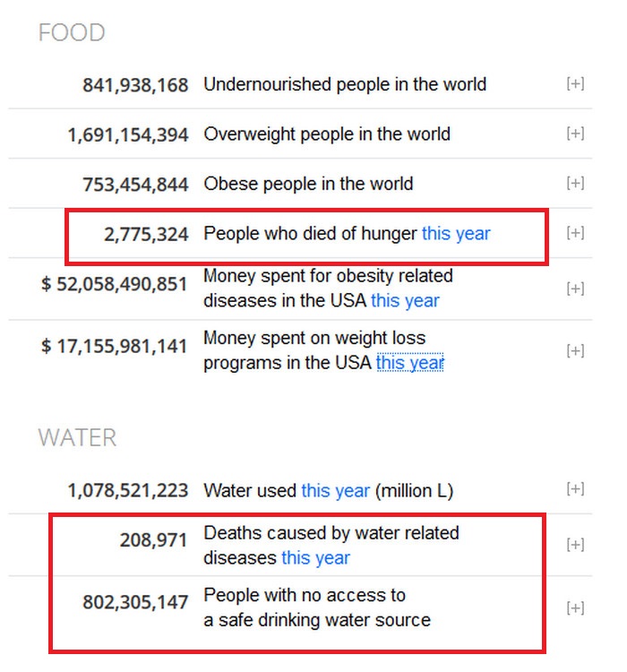The width and height of the screenshot is (627, 672).
Task: Expand the Overweight people in the world row
Action: coord(575,134)
